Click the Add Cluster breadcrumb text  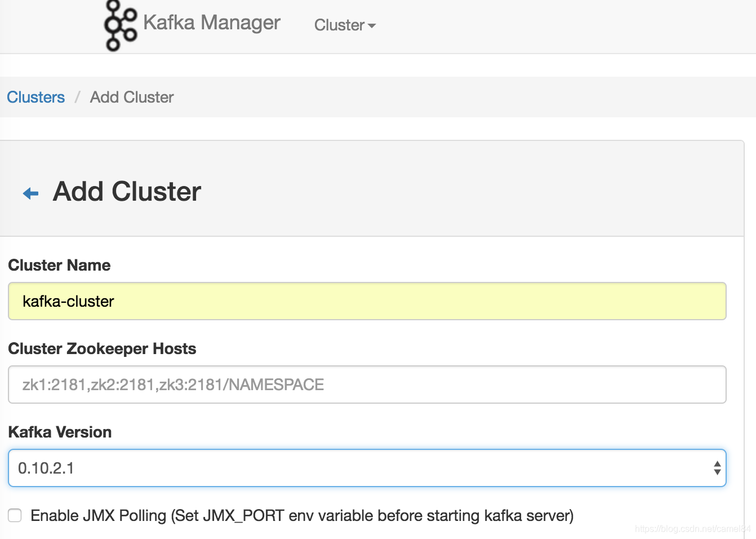click(x=132, y=97)
